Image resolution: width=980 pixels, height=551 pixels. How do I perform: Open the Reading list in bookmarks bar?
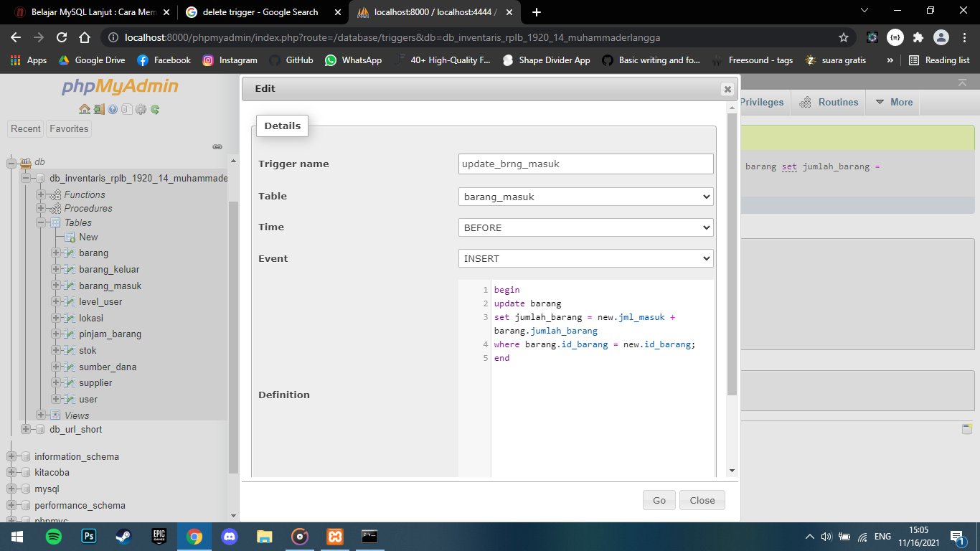click(939, 60)
